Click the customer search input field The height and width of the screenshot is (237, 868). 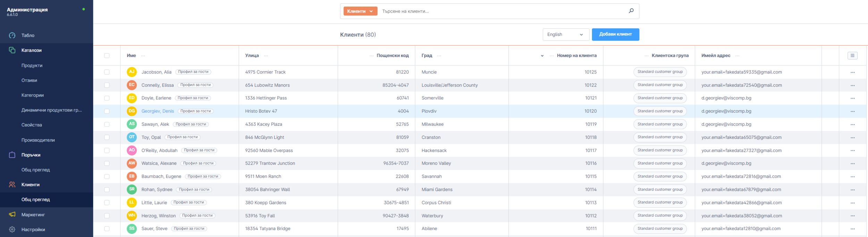[x=503, y=11]
